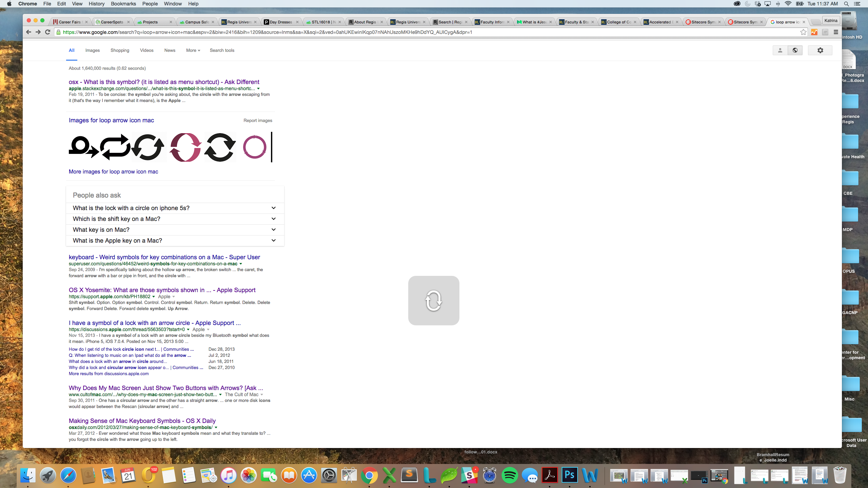Click the Chrome reload page icon
The image size is (868, 488).
tap(48, 32)
